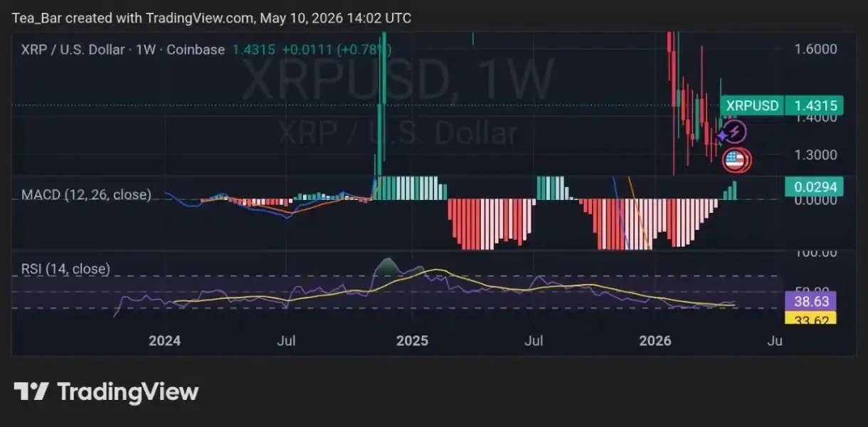868x427 pixels.
Task: Click the 100.00 RSI axis label
Action: click(x=815, y=253)
